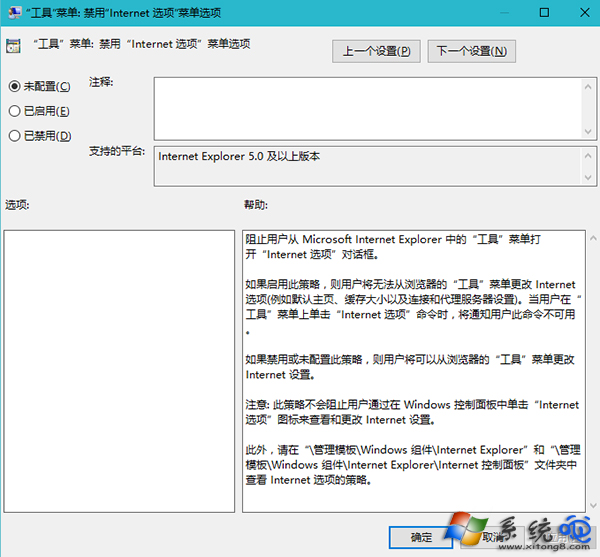Click the 取消 button
The height and width of the screenshot is (557, 600).
(x=492, y=537)
